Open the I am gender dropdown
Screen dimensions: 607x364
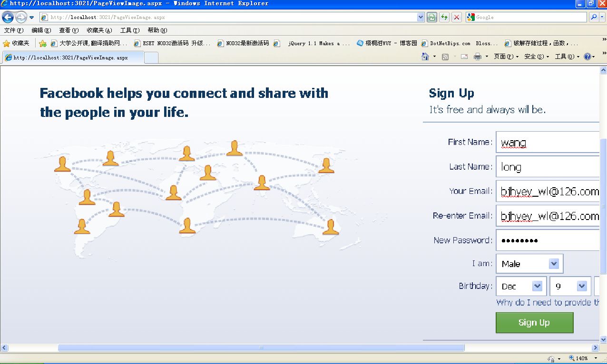click(x=529, y=264)
